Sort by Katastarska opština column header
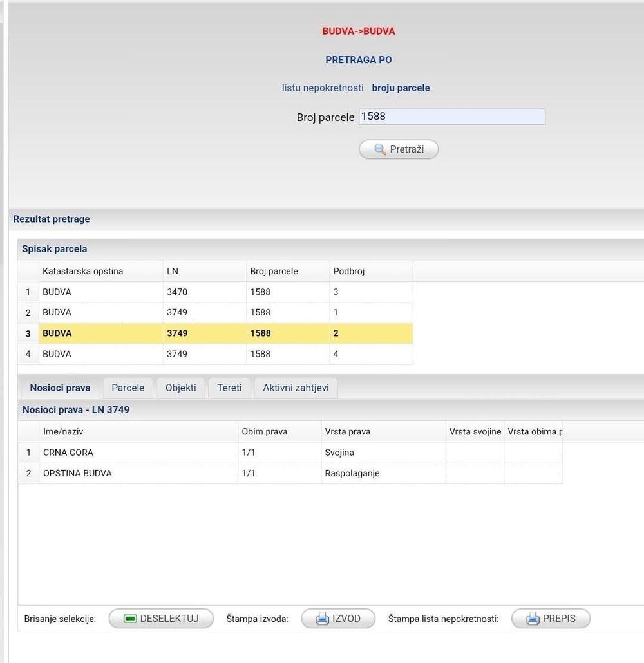The width and height of the screenshot is (644, 663). pos(82,271)
